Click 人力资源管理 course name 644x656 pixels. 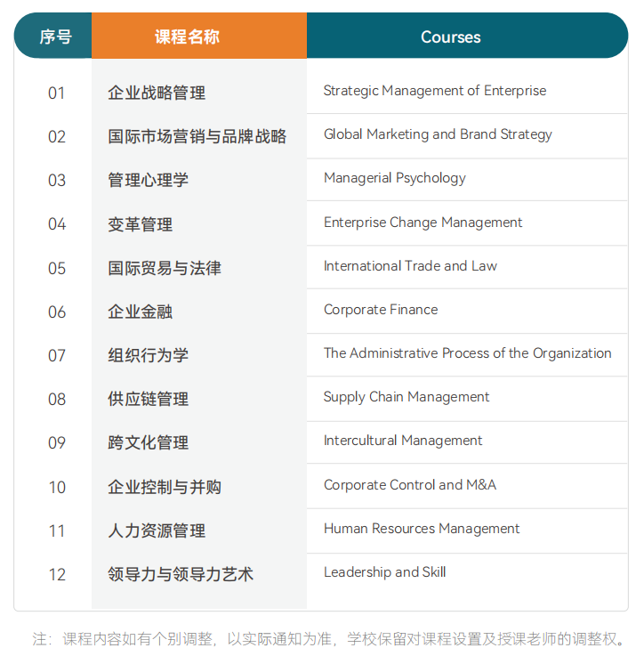tap(157, 530)
